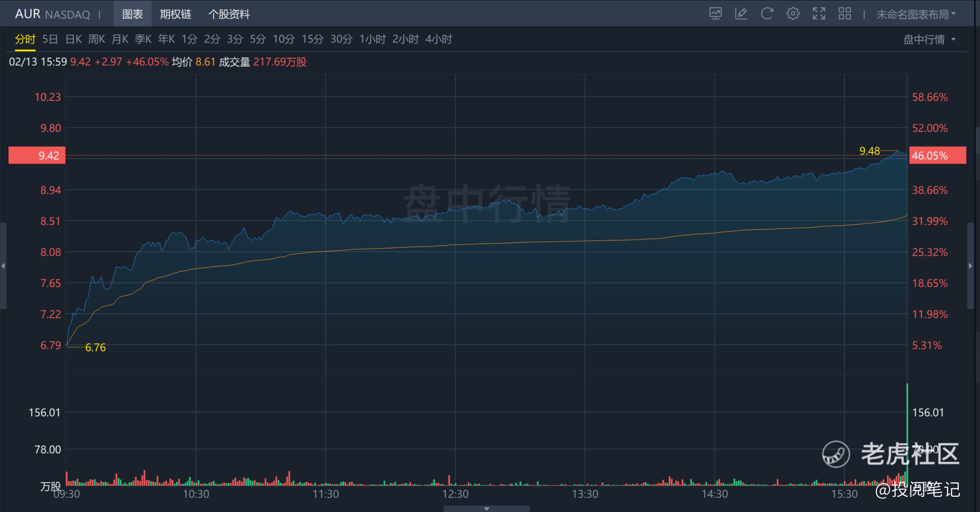Open the multi-chart grid layout icon

pyautogui.click(x=844, y=14)
